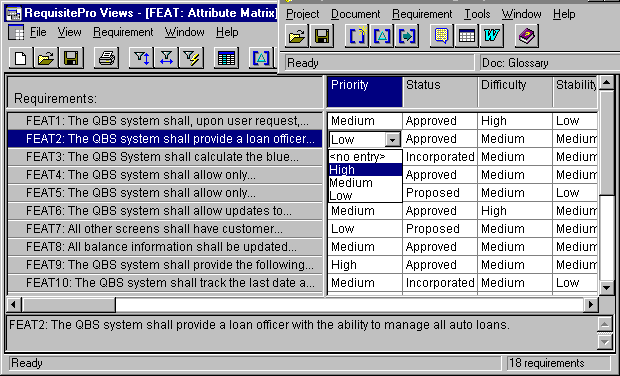Viewport: 620px width, 376px height.
Task: Open project folder icon in tool palette
Action: click(x=297, y=36)
